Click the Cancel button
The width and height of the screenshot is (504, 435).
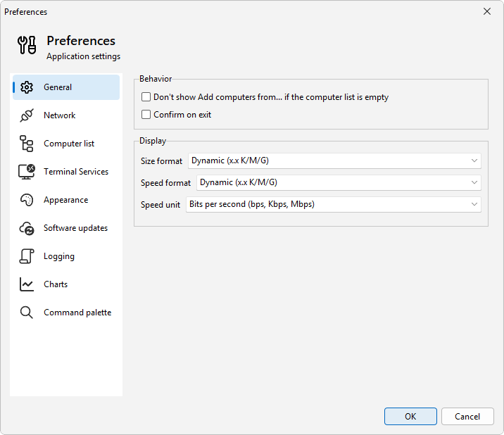[x=467, y=417]
